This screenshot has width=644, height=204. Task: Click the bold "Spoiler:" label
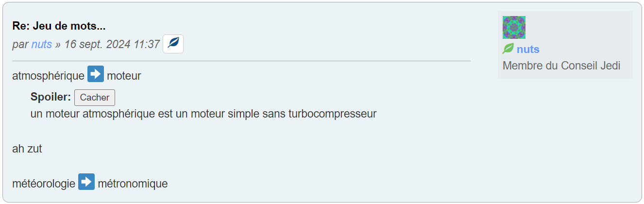51,97
